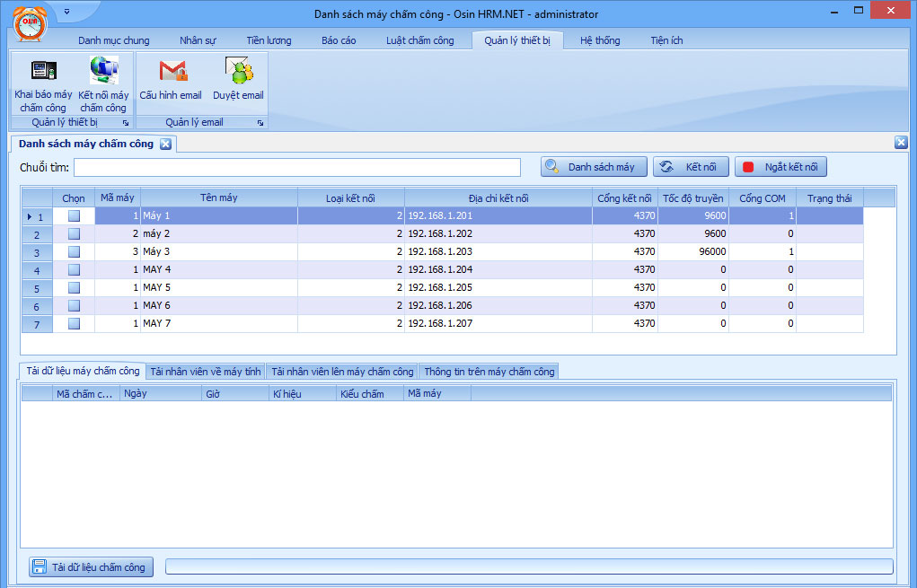Screen dimensions: 917x588
Task: Switch to Tải nhân viên về máy tính tab
Action: pos(206,372)
